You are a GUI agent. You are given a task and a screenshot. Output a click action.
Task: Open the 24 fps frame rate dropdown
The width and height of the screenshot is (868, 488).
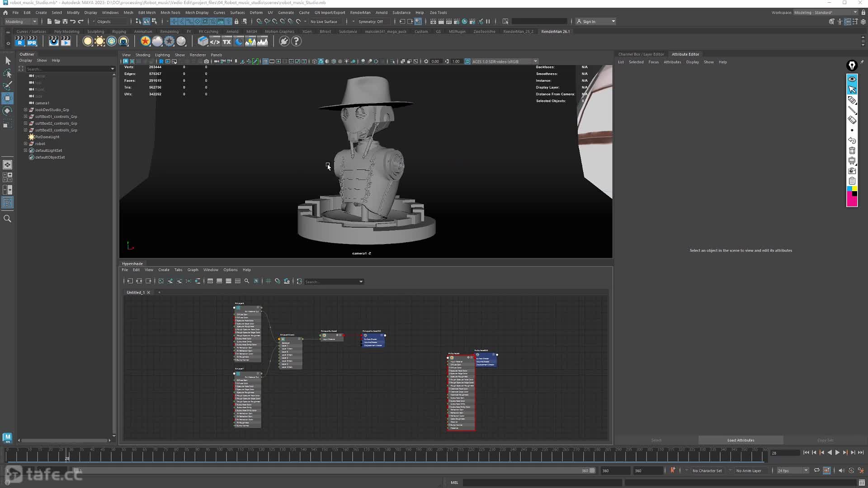pyautogui.click(x=793, y=470)
